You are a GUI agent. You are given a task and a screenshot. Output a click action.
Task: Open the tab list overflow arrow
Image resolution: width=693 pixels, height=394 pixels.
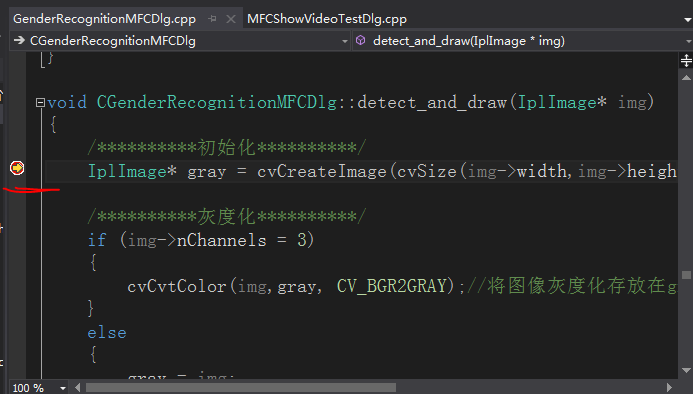click(688, 19)
